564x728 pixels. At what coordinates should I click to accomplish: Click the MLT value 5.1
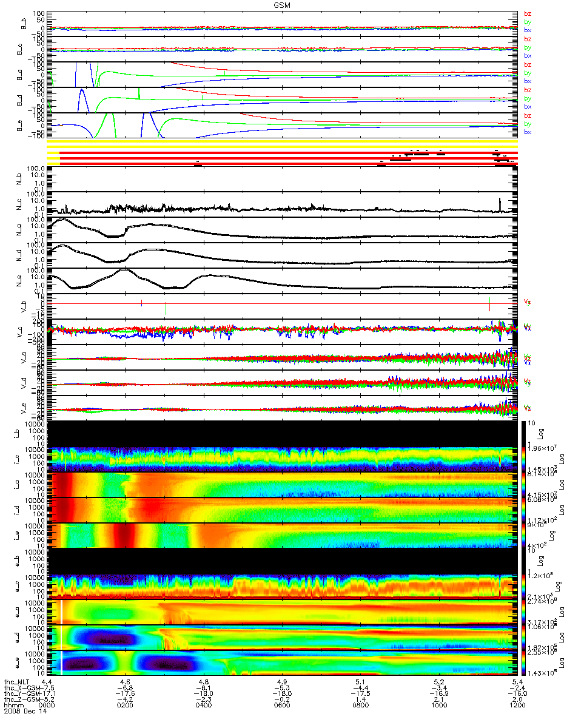pos(360,681)
